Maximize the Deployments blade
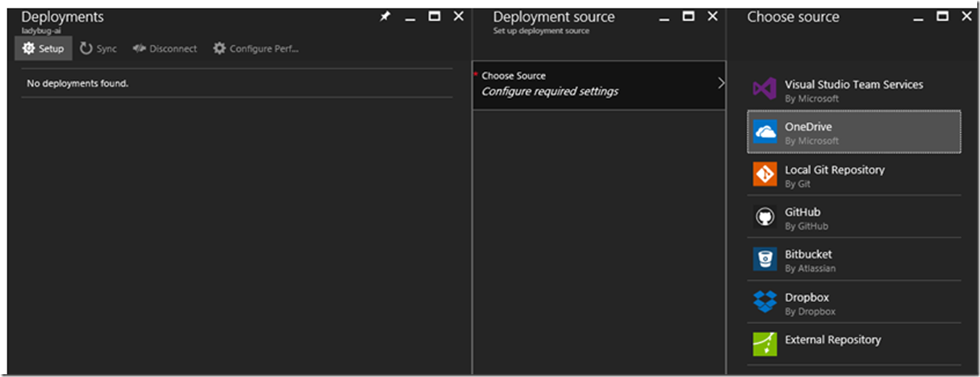Viewport: 980px width, 377px height. [434, 16]
